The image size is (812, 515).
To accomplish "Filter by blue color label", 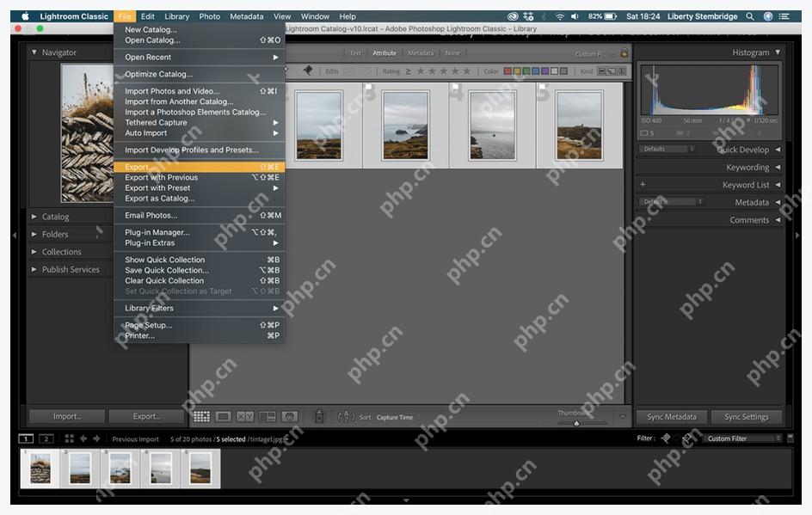I will point(536,71).
